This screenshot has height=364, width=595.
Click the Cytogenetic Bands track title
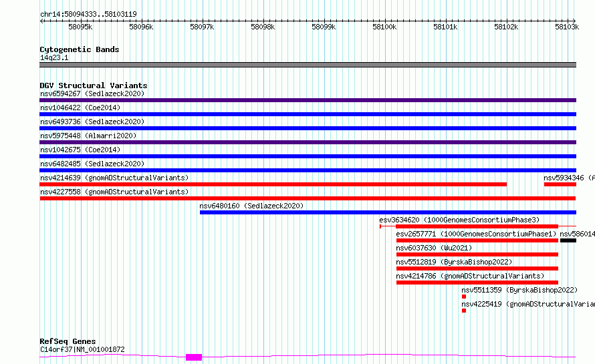pos(80,49)
